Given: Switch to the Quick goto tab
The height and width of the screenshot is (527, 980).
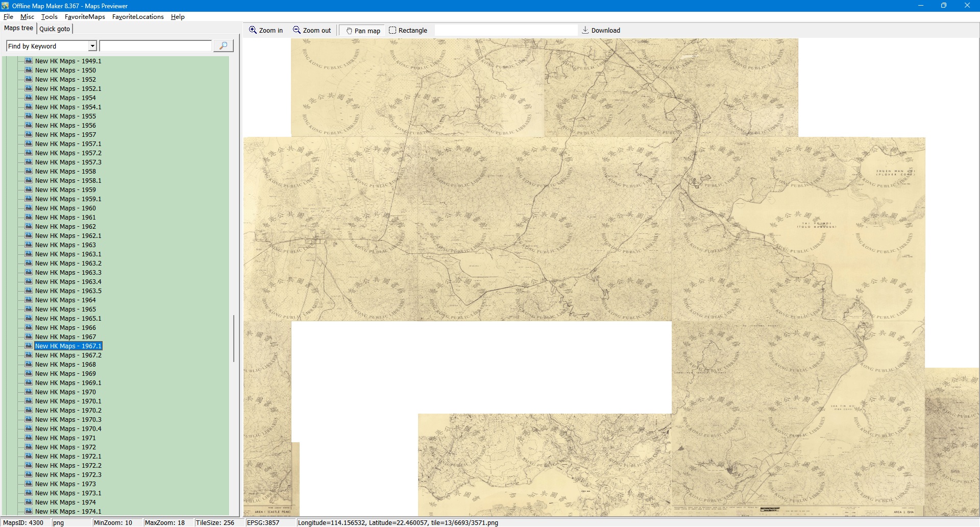Looking at the screenshot, I should 55,29.
